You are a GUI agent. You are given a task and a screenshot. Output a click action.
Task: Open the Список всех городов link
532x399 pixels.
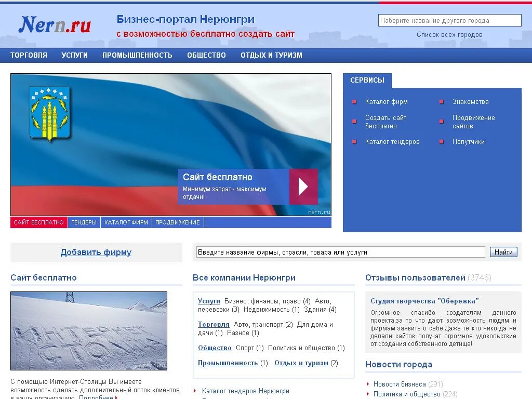449,35
